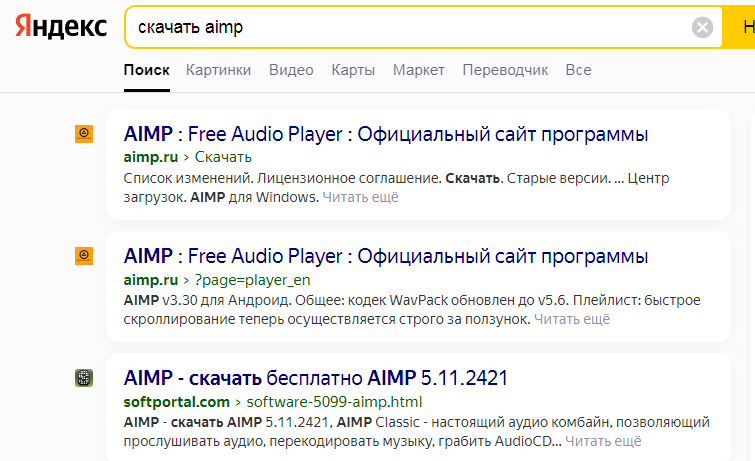Expand the Все services tab
Screen dimensions: 755x461
click(x=578, y=70)
